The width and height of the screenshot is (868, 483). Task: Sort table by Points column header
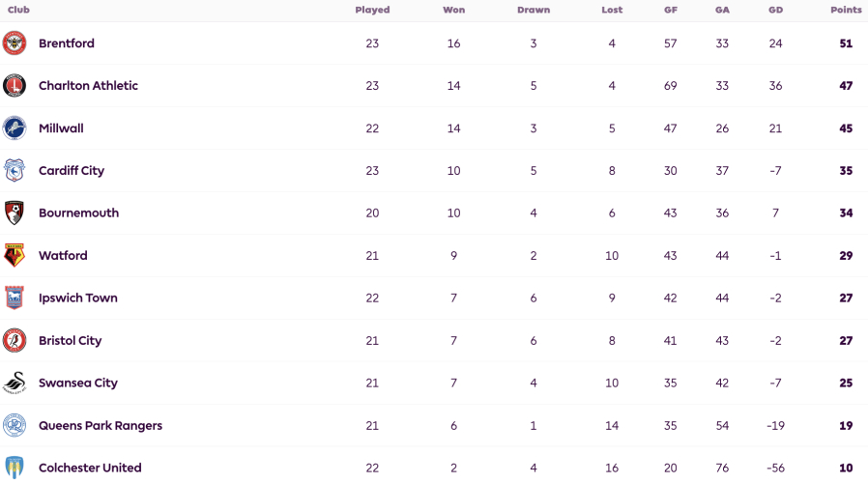pos(846,10)
